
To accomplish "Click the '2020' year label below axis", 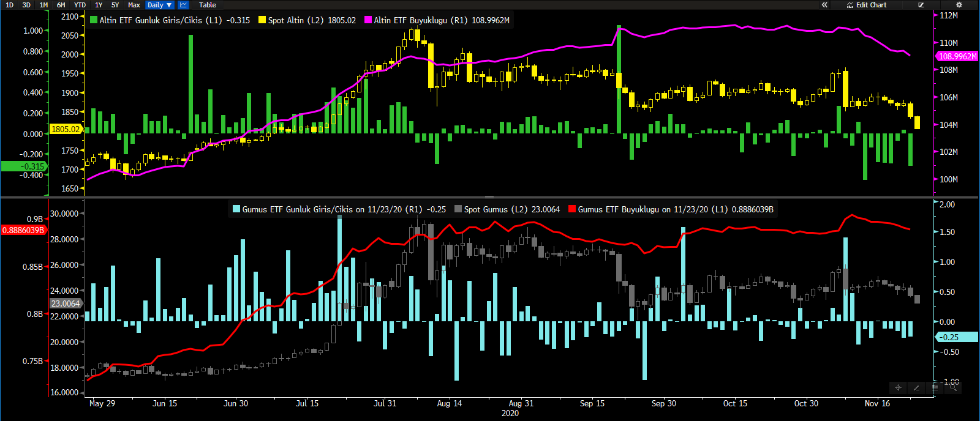I will [x=510, y=413].
